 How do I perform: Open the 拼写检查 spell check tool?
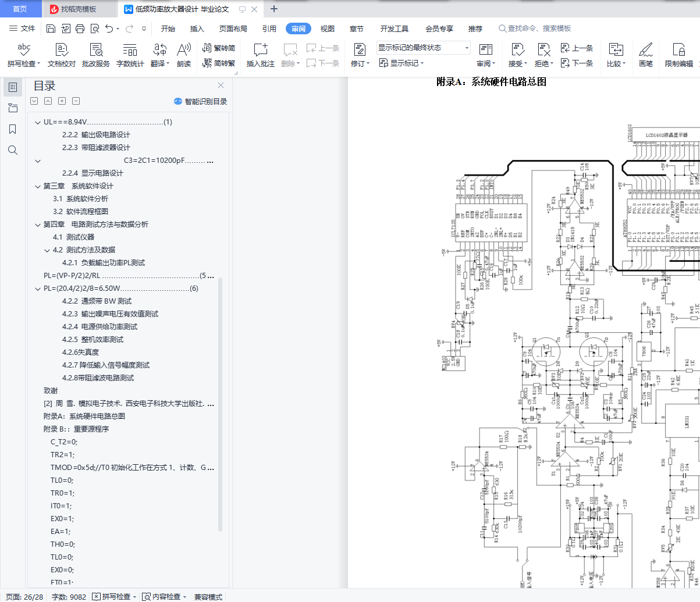click(x=24, y=55)
